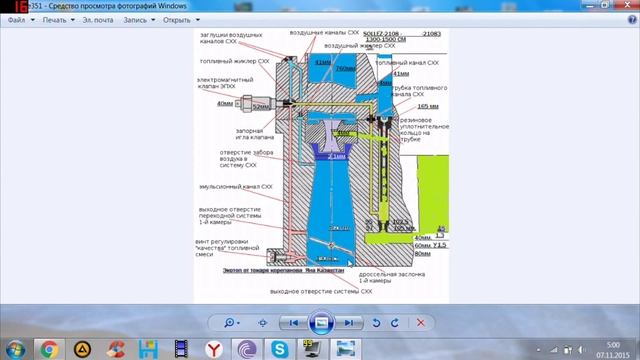This screenshot has height=360, width=640.
Task: Open Skype from the taskbar
Action: [280, 350]
